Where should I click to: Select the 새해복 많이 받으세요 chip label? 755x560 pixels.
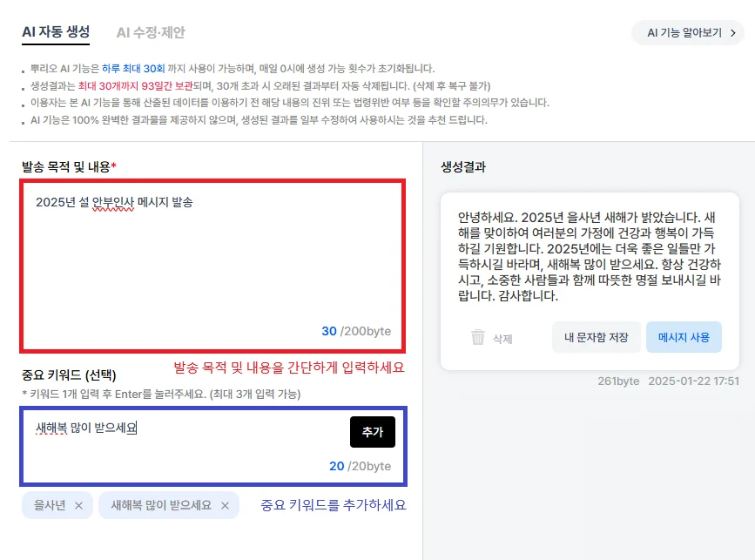coord(161,505)
